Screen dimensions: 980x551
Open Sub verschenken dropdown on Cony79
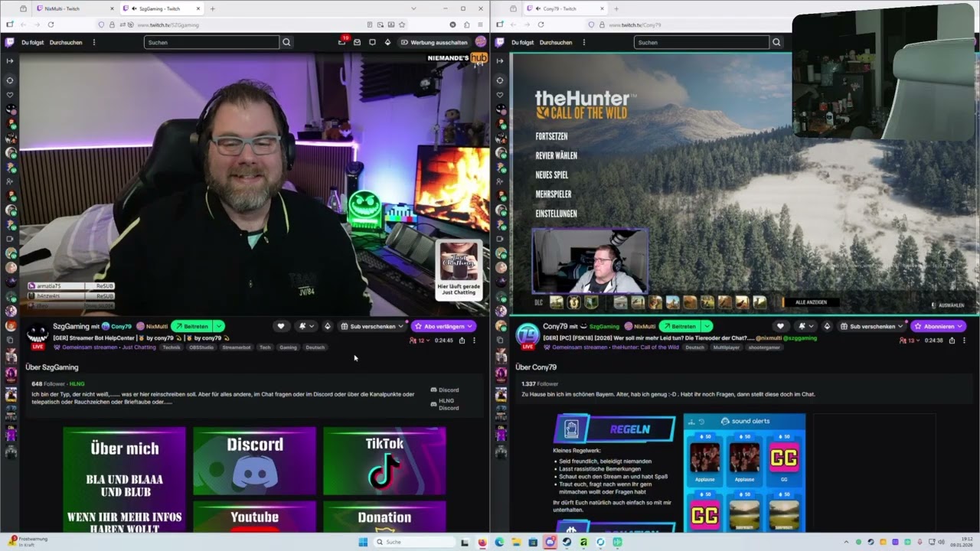coord(871,326)
